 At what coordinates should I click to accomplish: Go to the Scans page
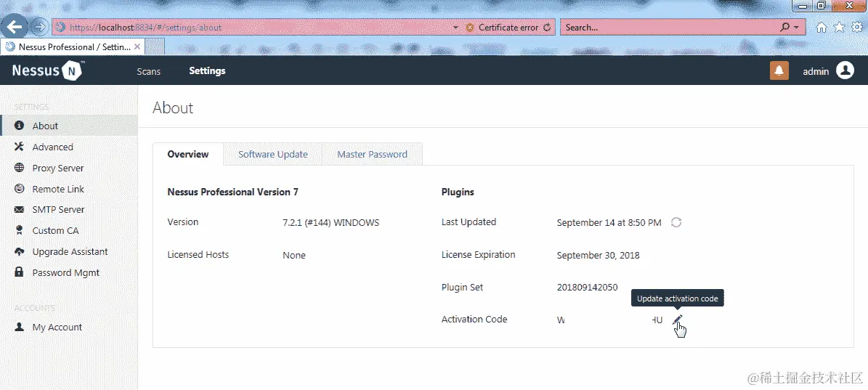148,71
